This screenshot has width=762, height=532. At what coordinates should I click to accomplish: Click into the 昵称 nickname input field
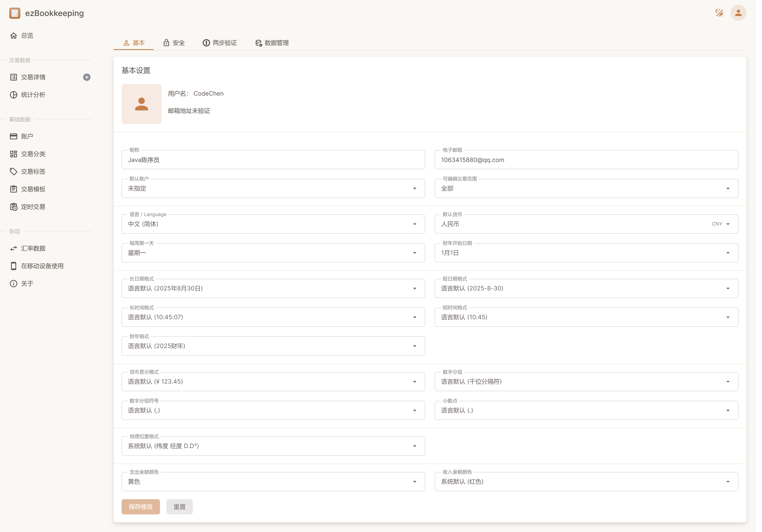(x=273, y=160)
